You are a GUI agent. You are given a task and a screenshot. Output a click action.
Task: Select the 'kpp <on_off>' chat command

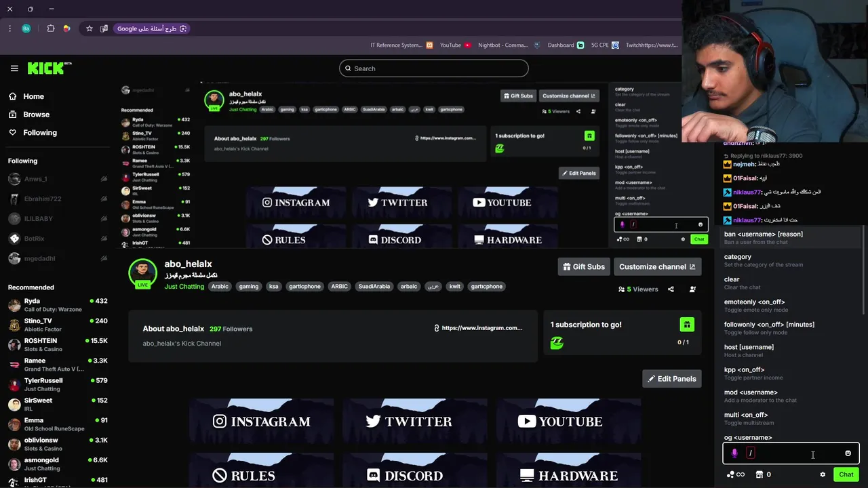[789, 373]
